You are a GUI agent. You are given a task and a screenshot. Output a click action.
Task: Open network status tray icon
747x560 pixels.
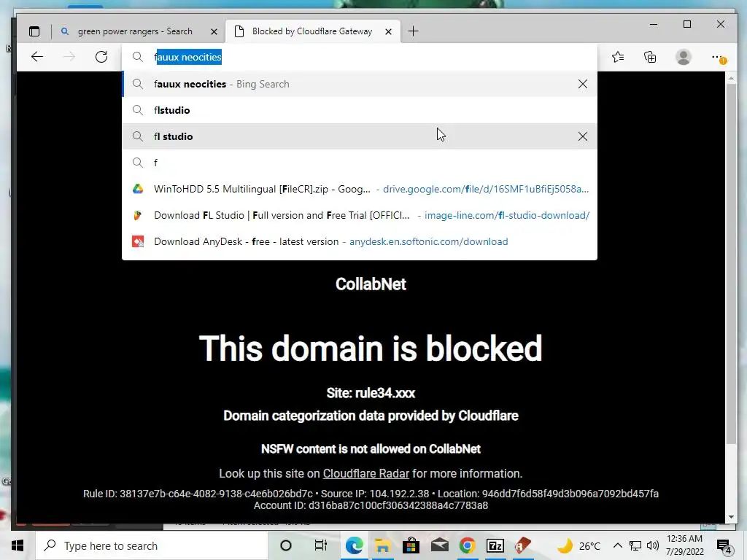[x=635, y=545]
